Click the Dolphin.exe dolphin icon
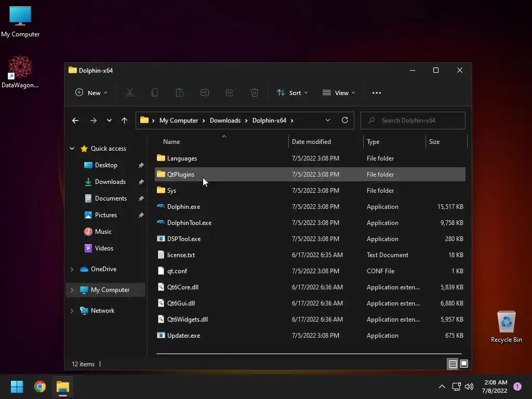The width and height of the screenshot is (532, 399). [161, 206]
